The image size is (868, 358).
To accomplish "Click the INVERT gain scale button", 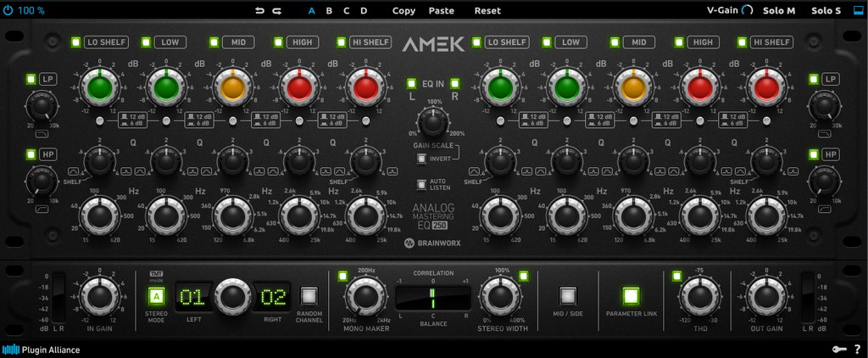I will [422, 159].
